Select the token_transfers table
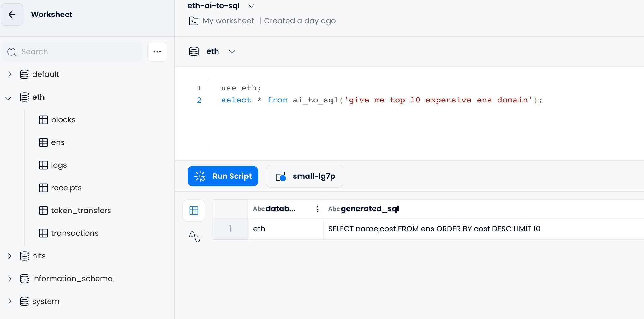The image size is (644, 319). click(81, 211)
